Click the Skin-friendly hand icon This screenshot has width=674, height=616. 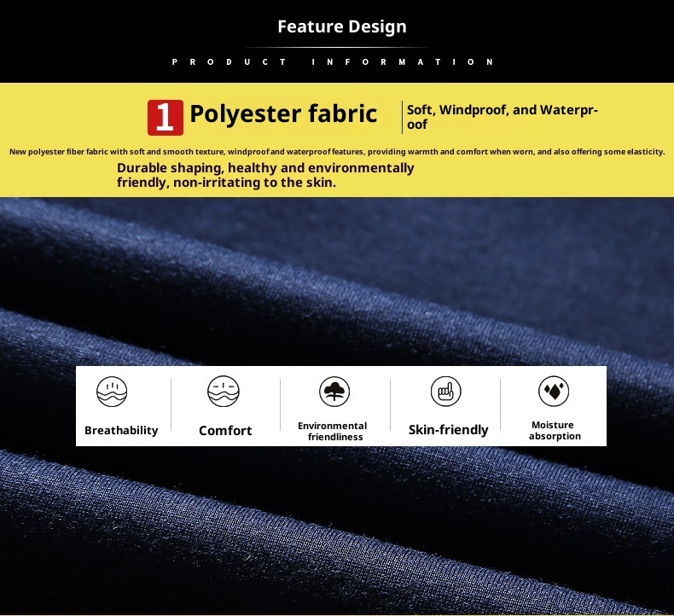(x=445, y=391)
